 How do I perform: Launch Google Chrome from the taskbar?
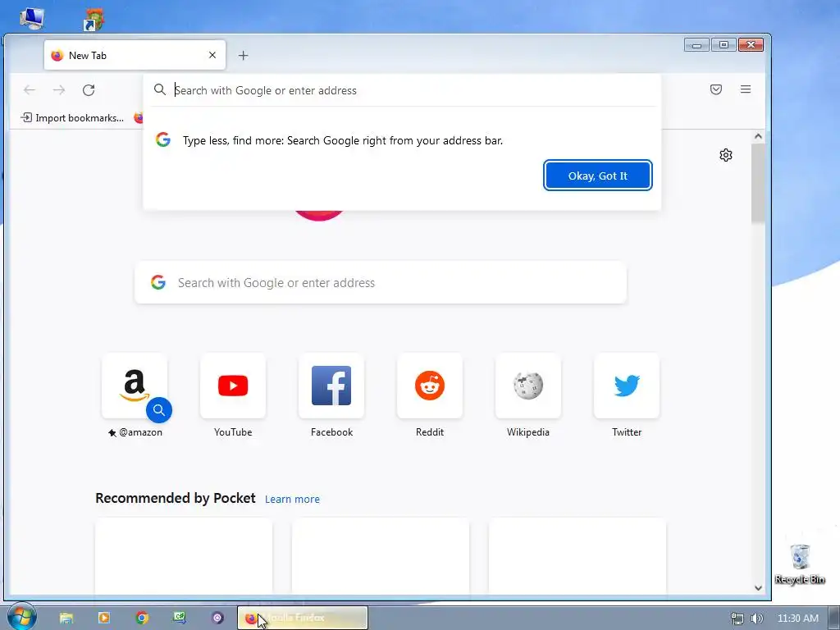142,618
